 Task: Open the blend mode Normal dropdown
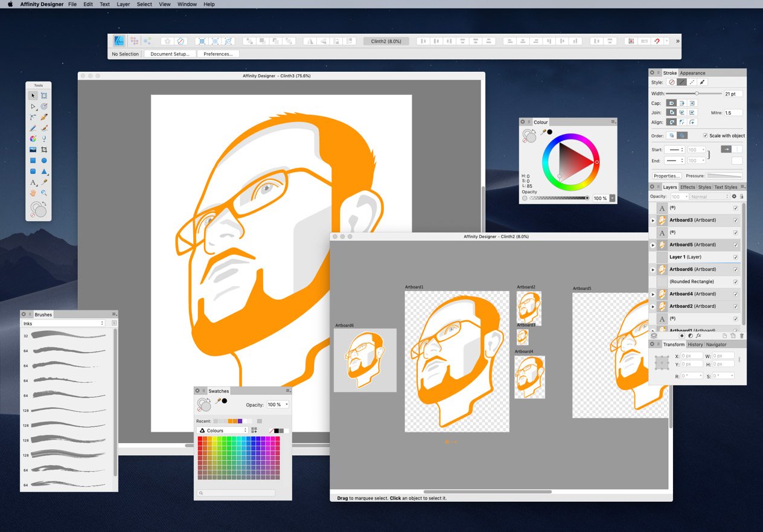709,196
